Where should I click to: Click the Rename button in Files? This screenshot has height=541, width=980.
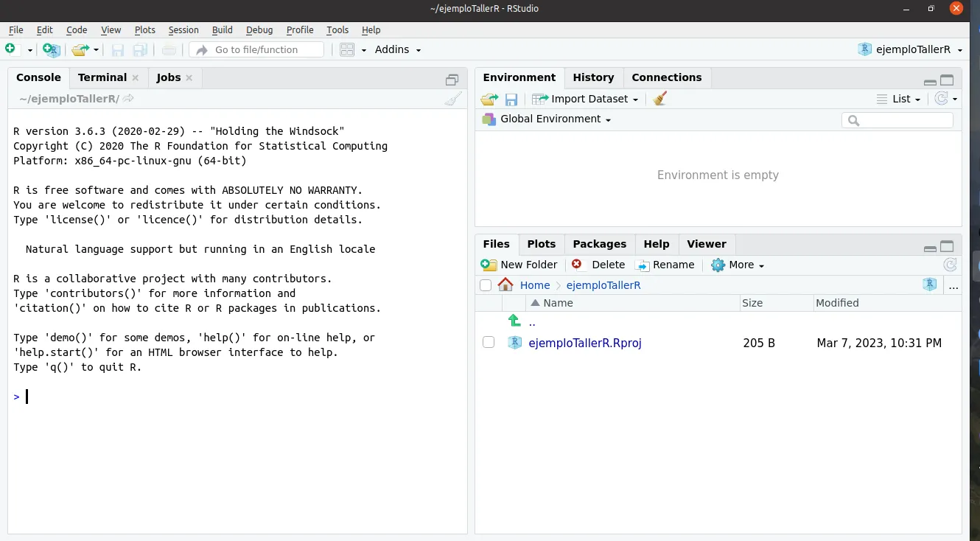point(665,265)
